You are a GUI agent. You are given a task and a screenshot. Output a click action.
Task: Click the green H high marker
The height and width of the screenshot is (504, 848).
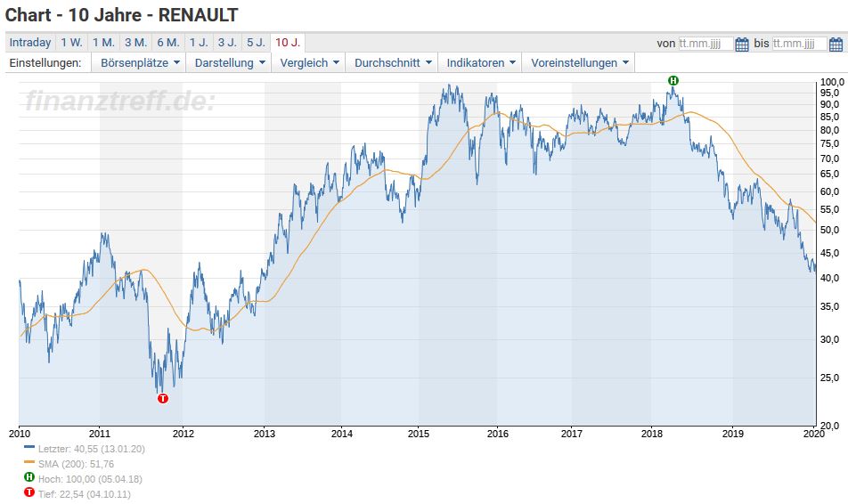point(673,80)
